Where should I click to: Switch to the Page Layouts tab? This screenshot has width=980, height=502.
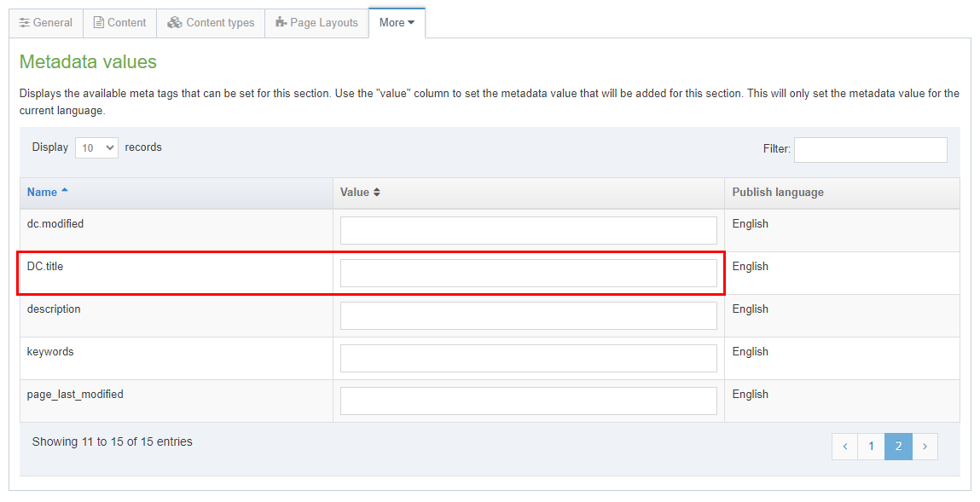(316, 23)
